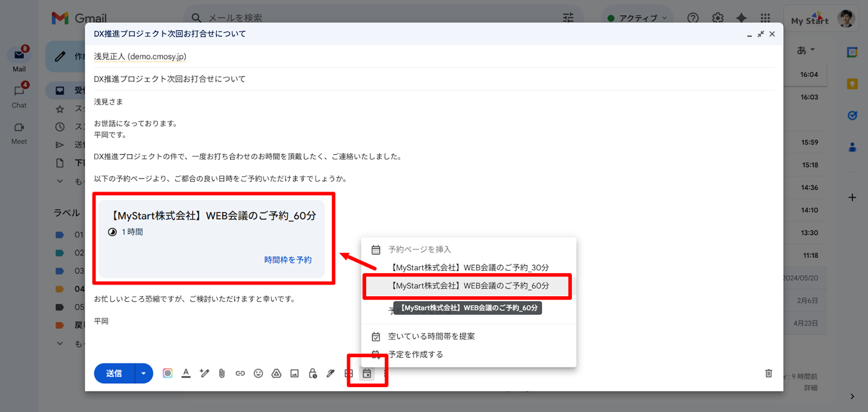Click the compose pencil button in Gmail sidebar
This screenshot has width=868, height=412.
tap(65, 56)
